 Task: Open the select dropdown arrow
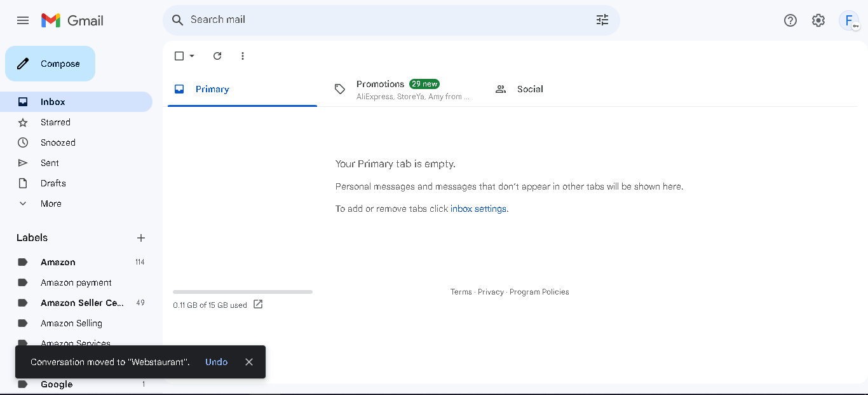coord(192,56)
